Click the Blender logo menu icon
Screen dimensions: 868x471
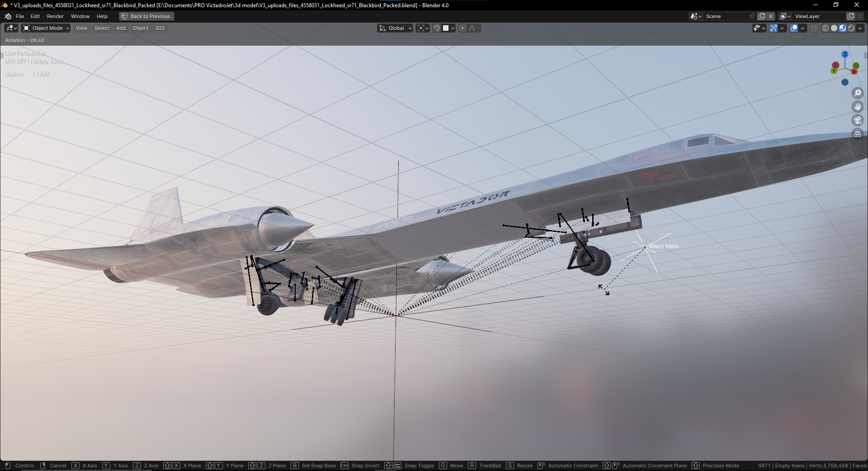tap(8, 16)
